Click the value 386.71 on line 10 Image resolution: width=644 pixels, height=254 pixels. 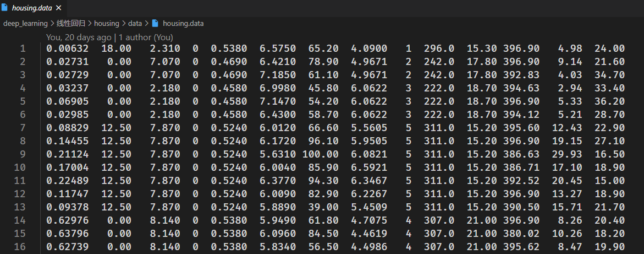[x=521, y=167]
